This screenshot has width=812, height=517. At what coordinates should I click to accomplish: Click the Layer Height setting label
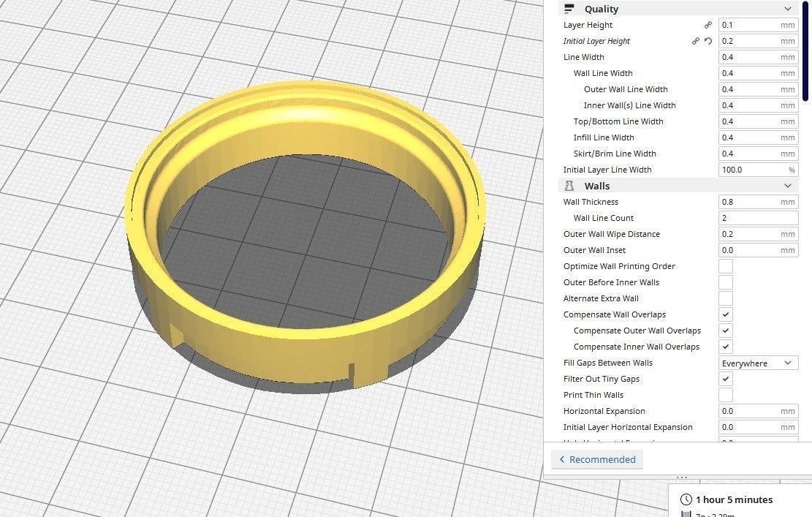(588, 25)
